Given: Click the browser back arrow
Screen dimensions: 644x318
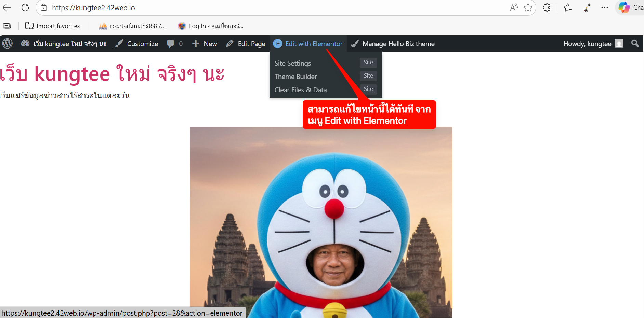Looking at the screenshot, I should 7,8.
